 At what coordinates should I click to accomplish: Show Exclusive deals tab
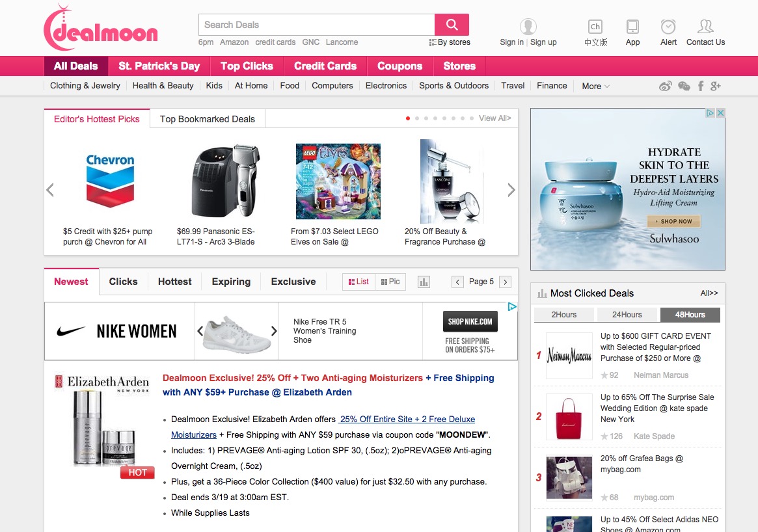point(293,282)
